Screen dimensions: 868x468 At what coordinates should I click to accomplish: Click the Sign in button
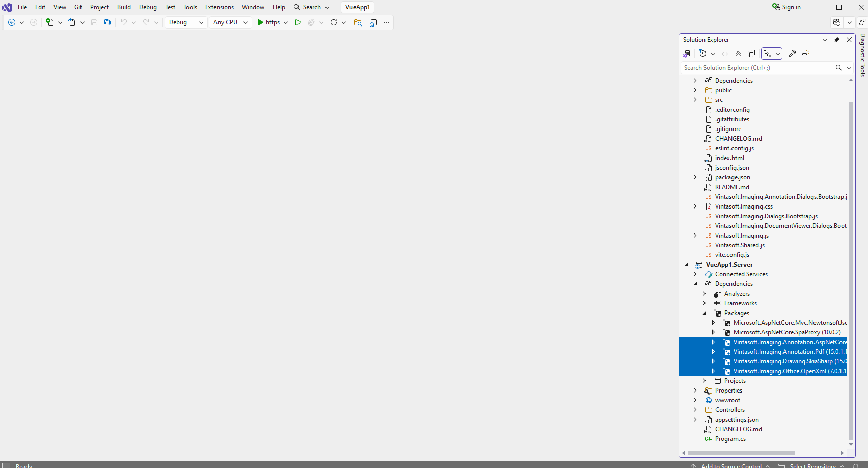786,7
